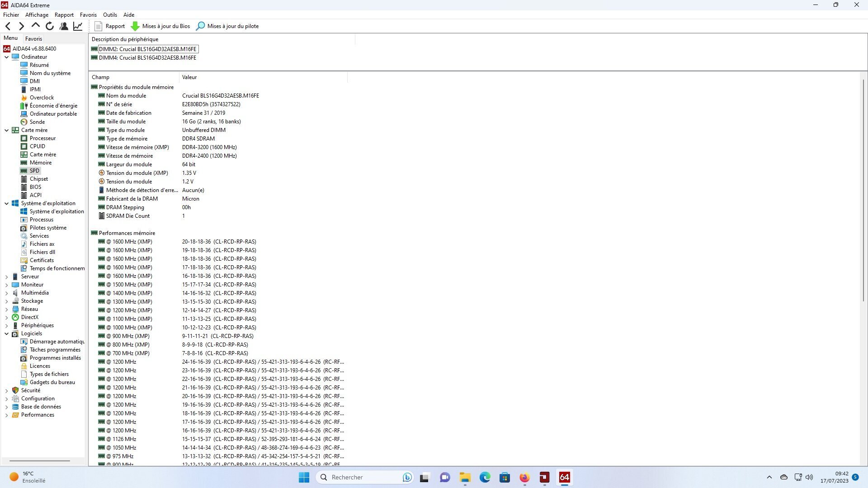Select Chipset in the tree

pos(38,179)
